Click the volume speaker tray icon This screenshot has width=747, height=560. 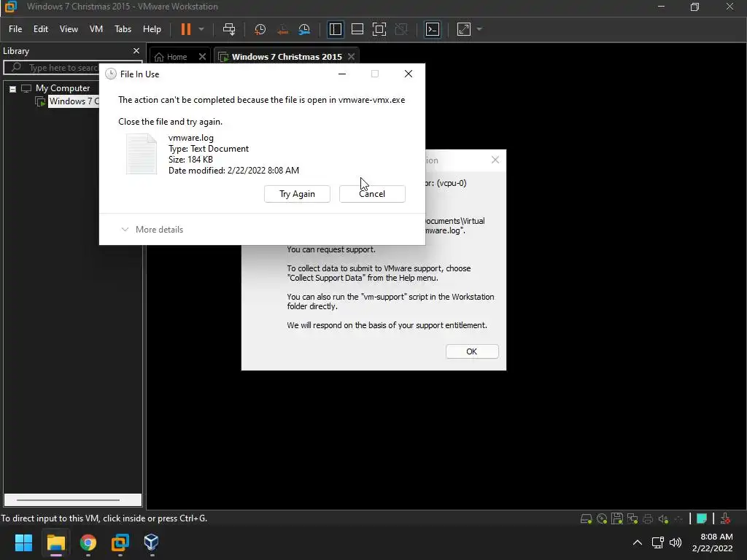pyautogui.click(x=676, y=542)
